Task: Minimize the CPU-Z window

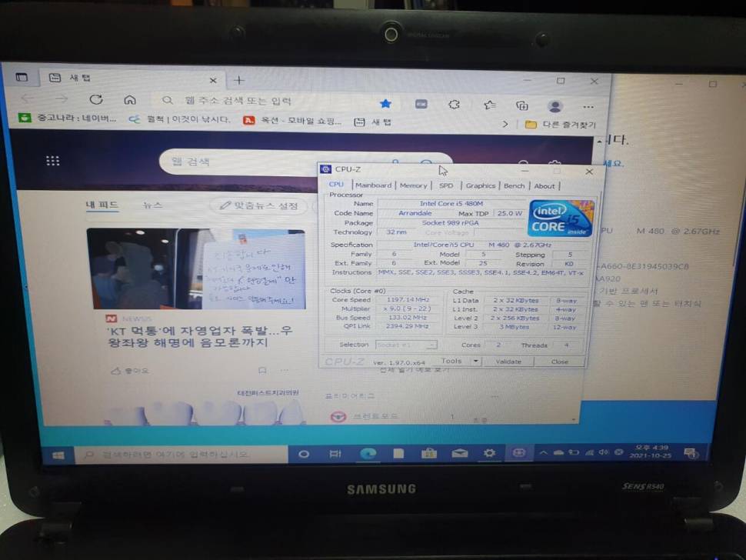Action: tap(525, 171)
